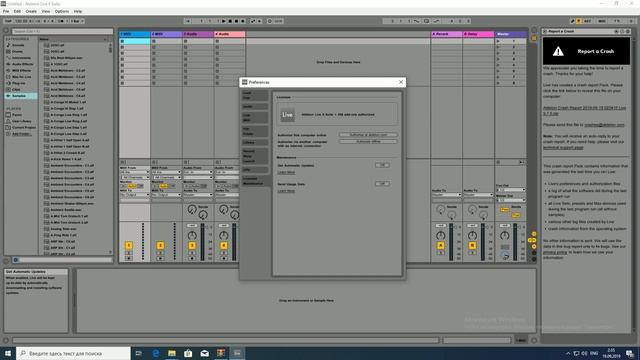Open the View menu
Screen dimensions: 640x360
point(46,11)
